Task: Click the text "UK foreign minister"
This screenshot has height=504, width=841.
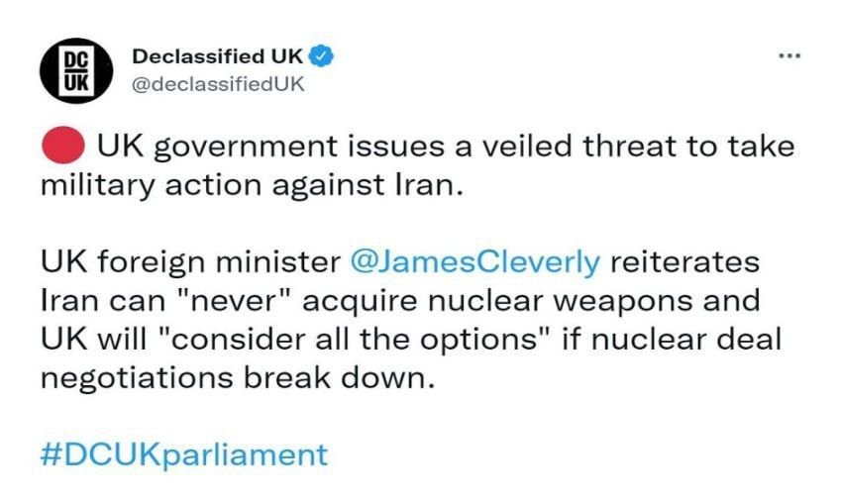Action: (x=190, y=262)
